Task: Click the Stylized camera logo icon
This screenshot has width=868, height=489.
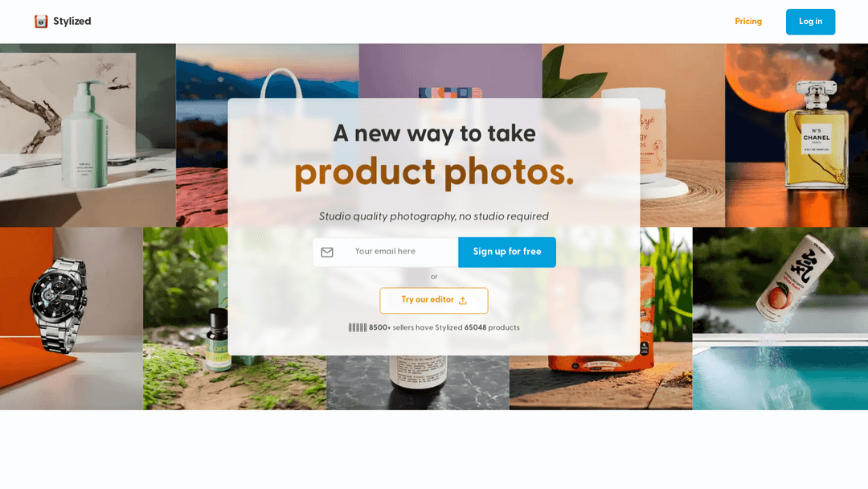Action: pos(41,22)
